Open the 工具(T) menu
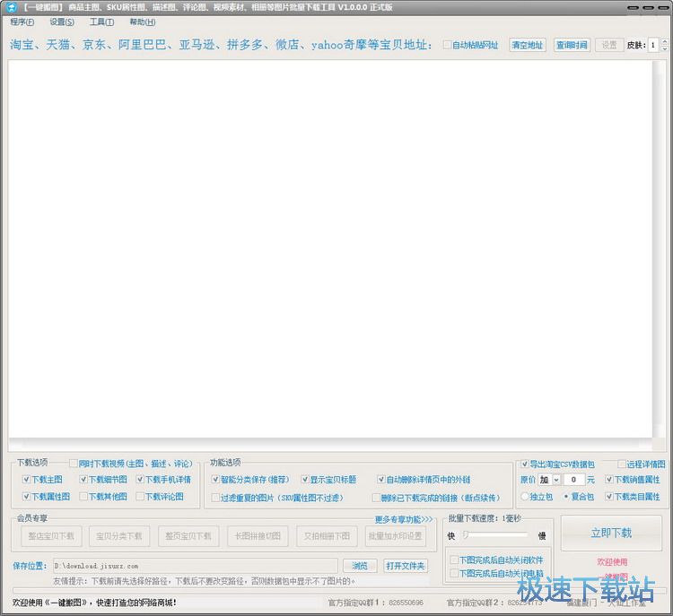The height and width of the screenshot is (616, 673). click(x=101, y=22)
